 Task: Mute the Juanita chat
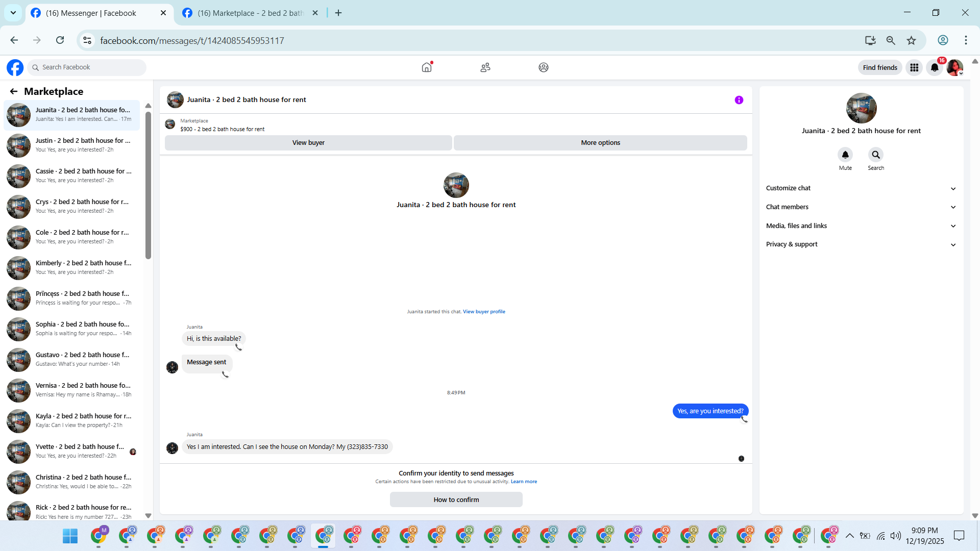pyautogui.click(x=845, y=155)
